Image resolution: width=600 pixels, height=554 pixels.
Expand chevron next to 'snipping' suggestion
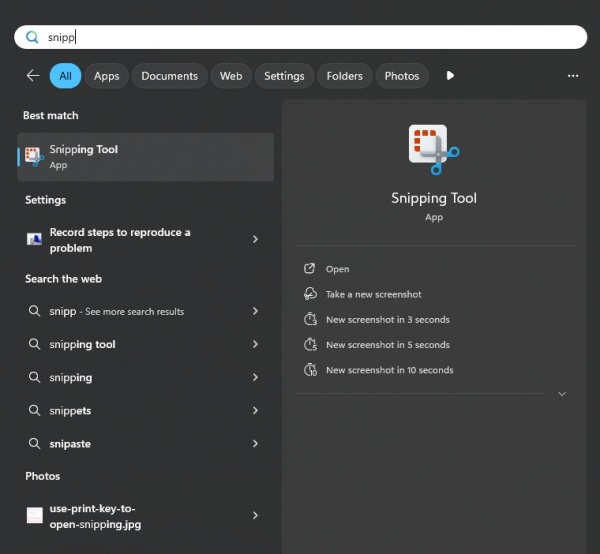point(255,377)
